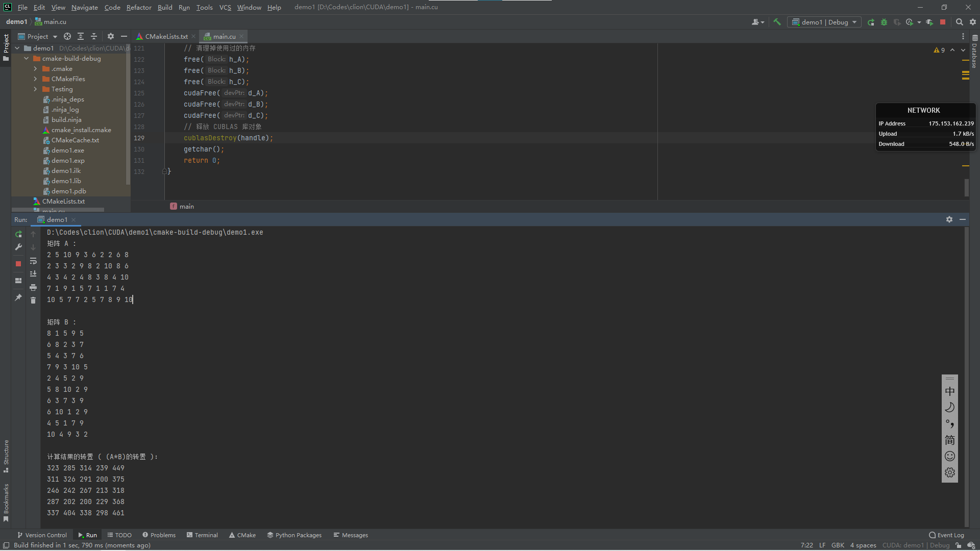This screenshot has height=551, width=980.
Task: Stop the program from the top toolbar
Action: coord(943,22)
